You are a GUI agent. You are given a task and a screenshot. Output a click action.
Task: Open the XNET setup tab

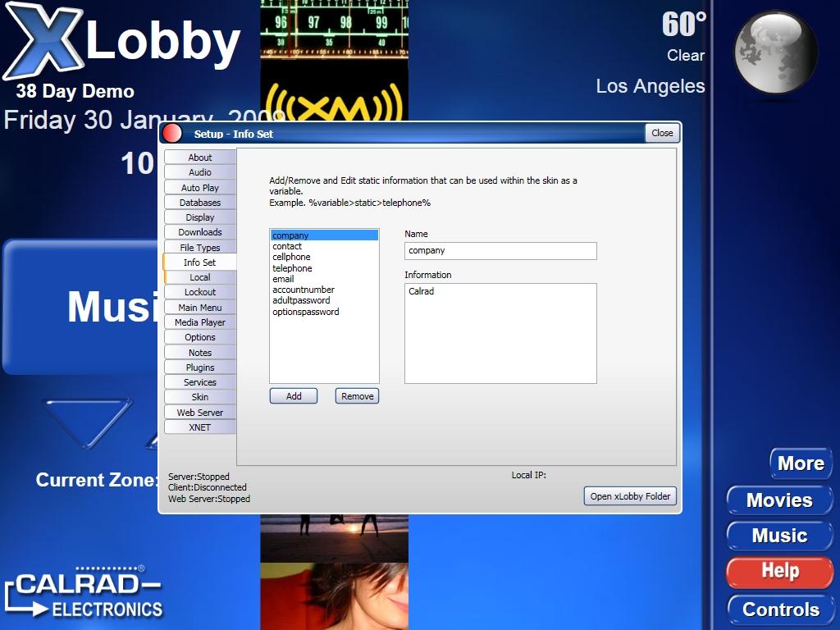tap(200, 427)
